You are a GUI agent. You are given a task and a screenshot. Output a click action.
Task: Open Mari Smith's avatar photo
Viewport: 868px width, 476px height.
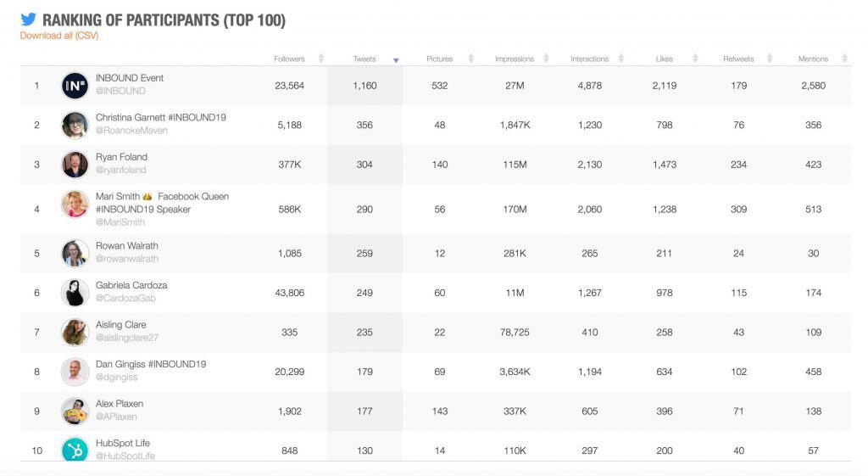75,204
